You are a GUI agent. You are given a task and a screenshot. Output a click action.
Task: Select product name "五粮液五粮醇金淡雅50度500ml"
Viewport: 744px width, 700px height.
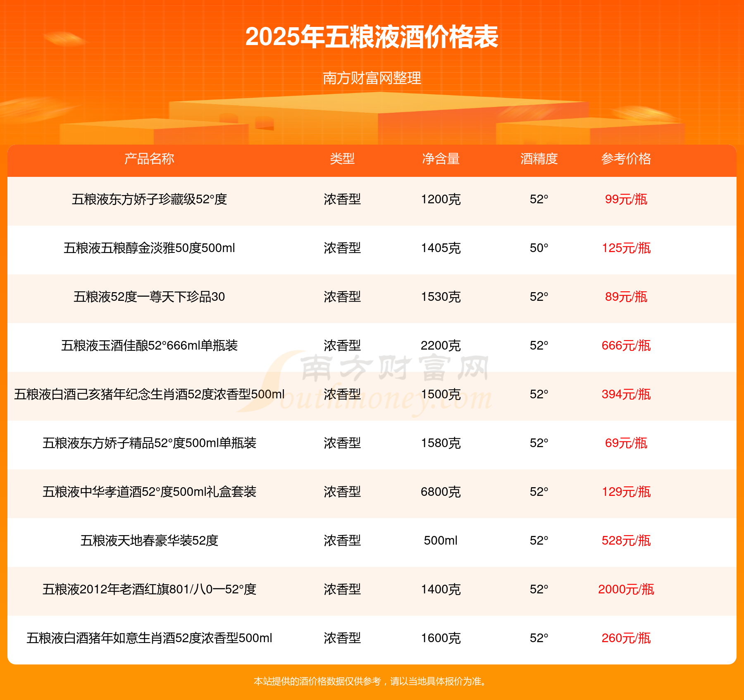(149, 248)
